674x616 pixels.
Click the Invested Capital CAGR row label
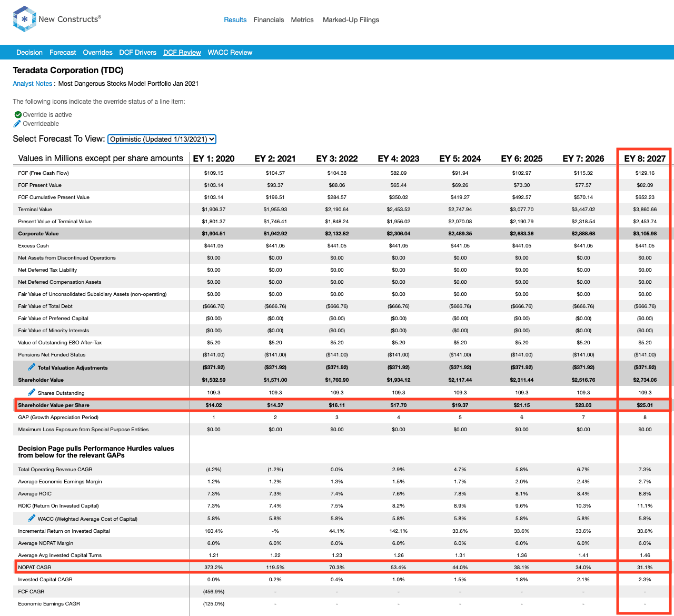45,579
